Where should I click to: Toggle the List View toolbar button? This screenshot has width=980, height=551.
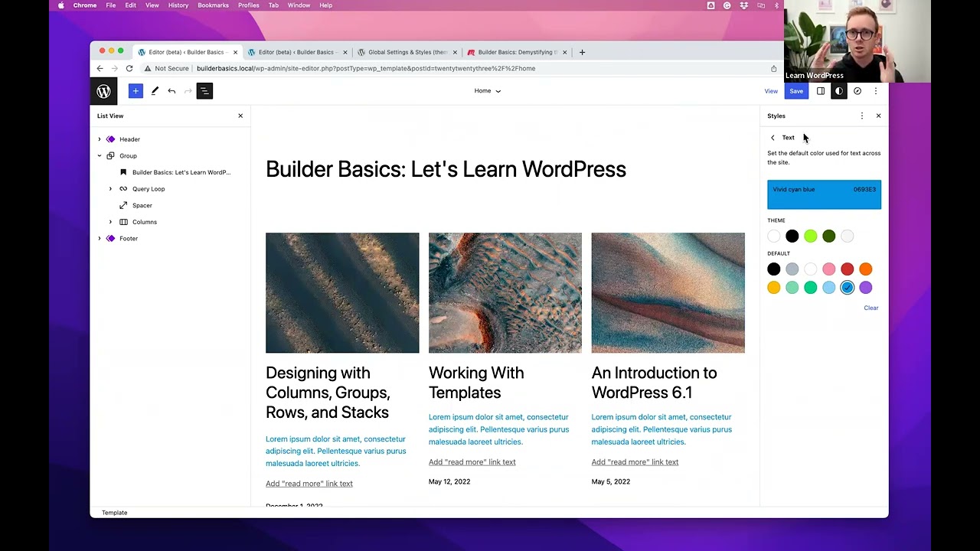click(204, 91)
